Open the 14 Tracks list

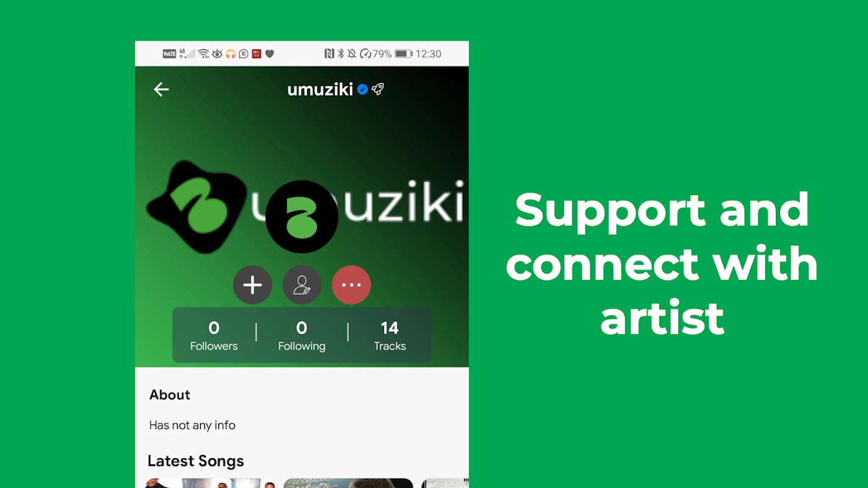pos(389,336)
